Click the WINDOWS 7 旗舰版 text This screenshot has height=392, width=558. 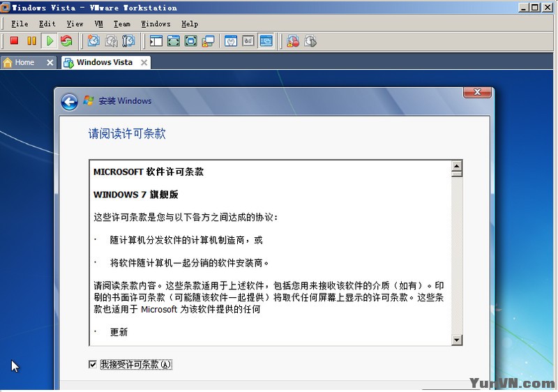click(135, 195)
